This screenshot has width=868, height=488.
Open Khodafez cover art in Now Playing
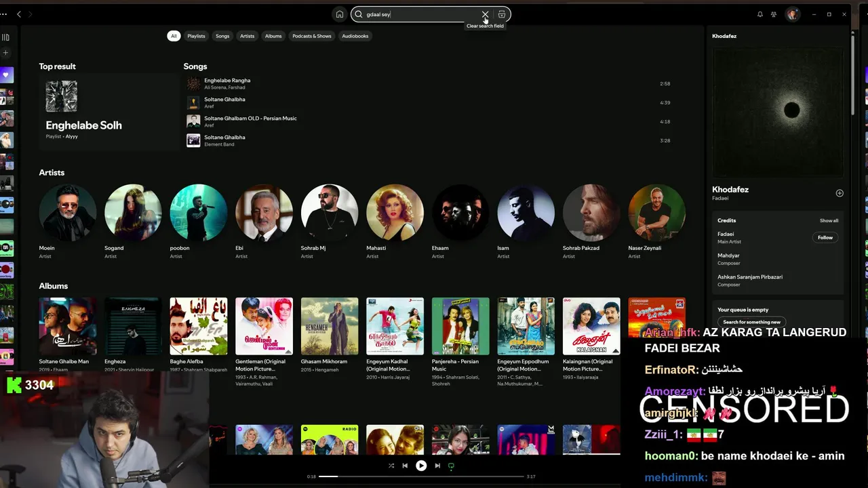coord(778,113)
